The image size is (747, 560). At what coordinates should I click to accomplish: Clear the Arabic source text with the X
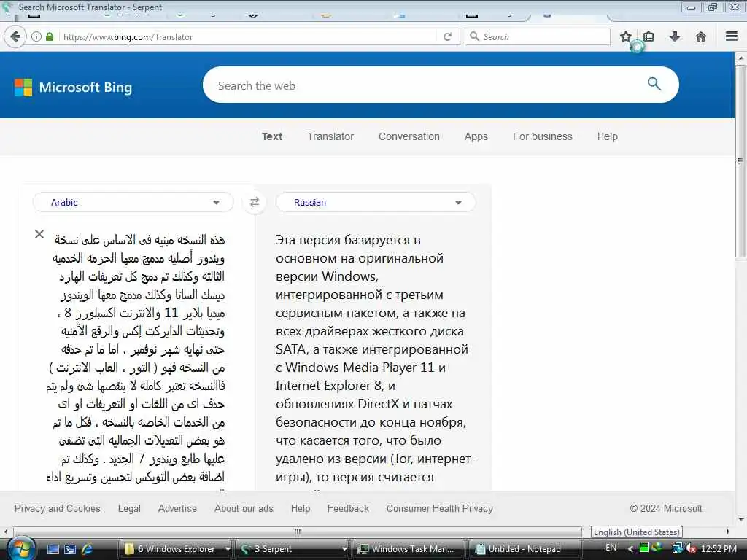[39, 234]
